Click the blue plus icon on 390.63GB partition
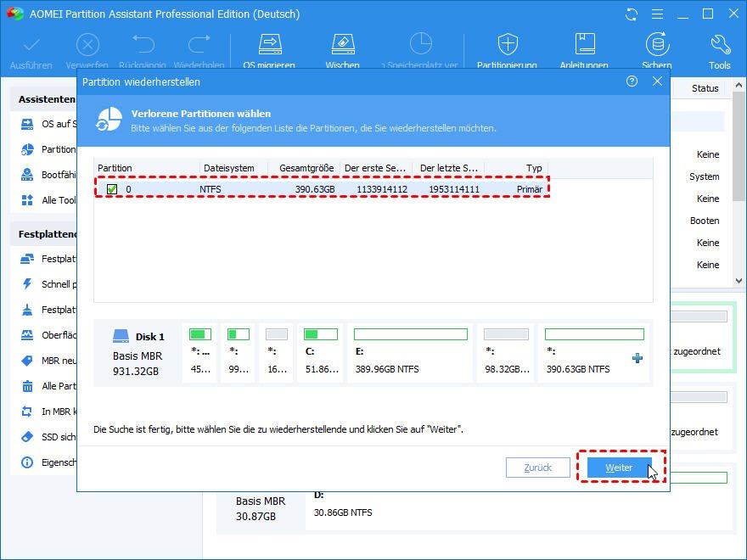This screenshot has width=747, height=560. point(637,358)
